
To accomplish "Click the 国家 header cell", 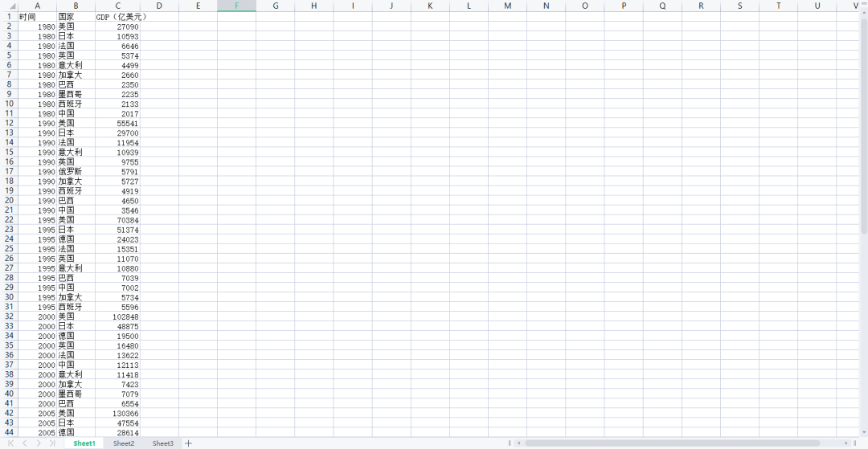I will pyautogui.click(x=76, y=17).
